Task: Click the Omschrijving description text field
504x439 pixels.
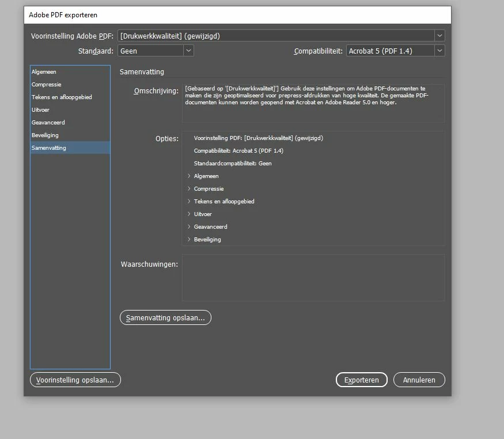Action: [x=313, y=103]
